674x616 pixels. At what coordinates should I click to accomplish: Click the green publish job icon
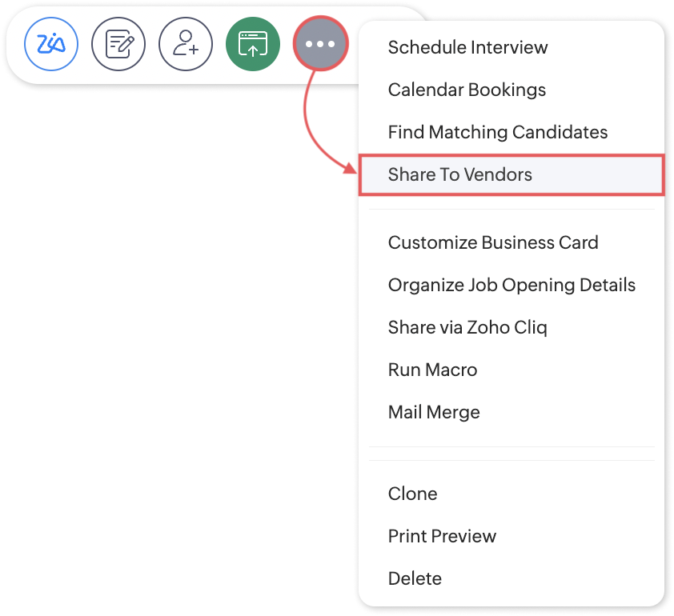click(x=253, y=44)
